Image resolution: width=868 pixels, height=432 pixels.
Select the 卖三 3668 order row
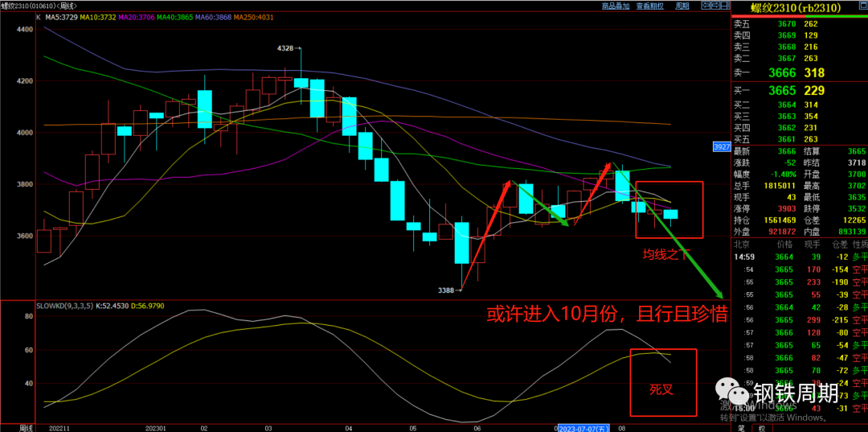(x=800, y=47)
